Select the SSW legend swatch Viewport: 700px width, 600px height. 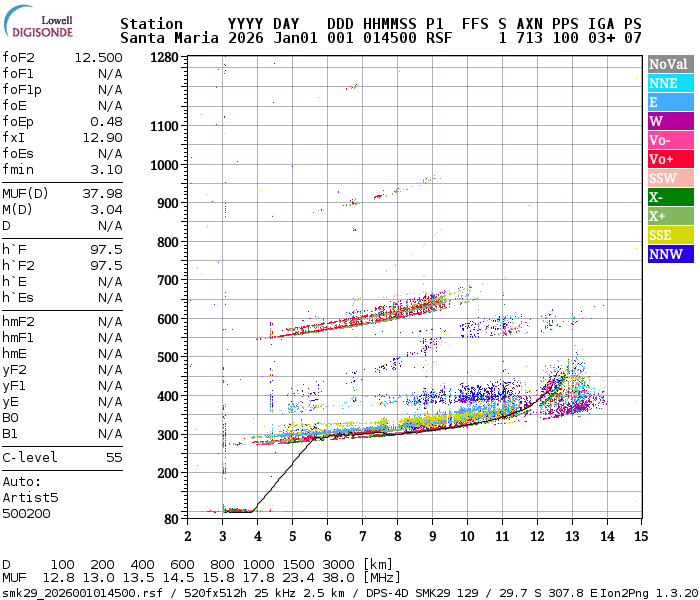point(671,178)
